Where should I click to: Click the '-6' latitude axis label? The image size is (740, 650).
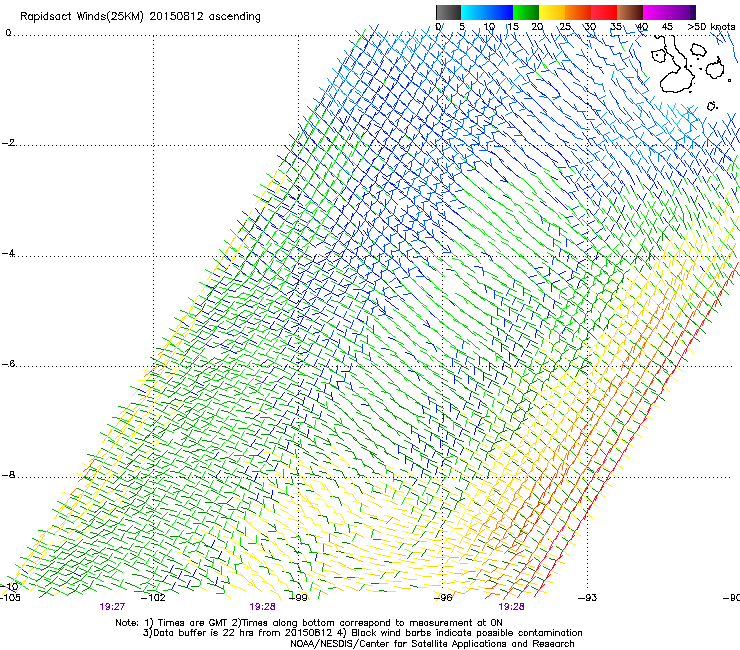(8, 364)
